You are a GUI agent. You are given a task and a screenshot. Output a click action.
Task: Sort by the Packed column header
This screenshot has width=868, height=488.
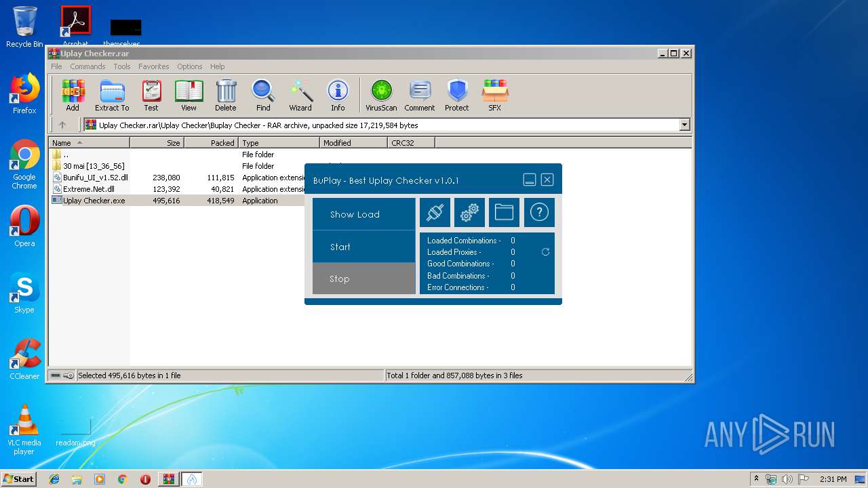[x=211, y=143]
